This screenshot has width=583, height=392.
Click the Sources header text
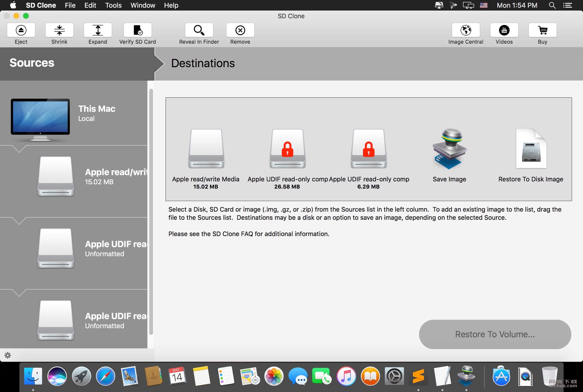[32, 63]
